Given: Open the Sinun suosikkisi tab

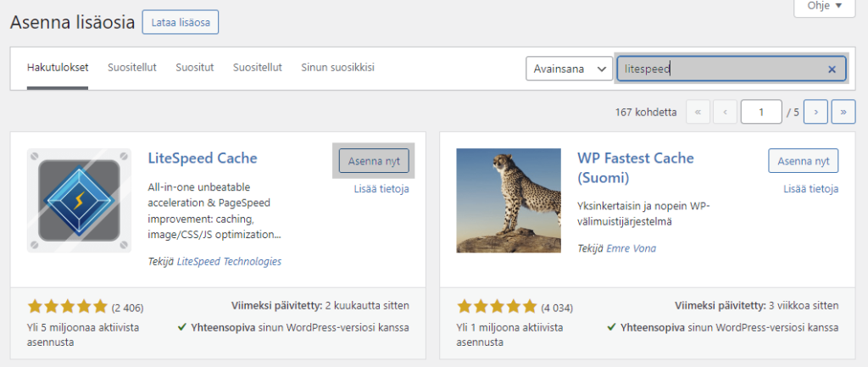Looking at the screenshot, I should (x=337, y=68).
